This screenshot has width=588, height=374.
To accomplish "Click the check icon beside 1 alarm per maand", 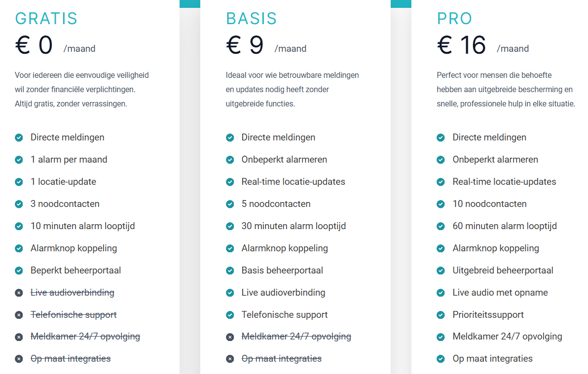I will (x=19, y=160).
